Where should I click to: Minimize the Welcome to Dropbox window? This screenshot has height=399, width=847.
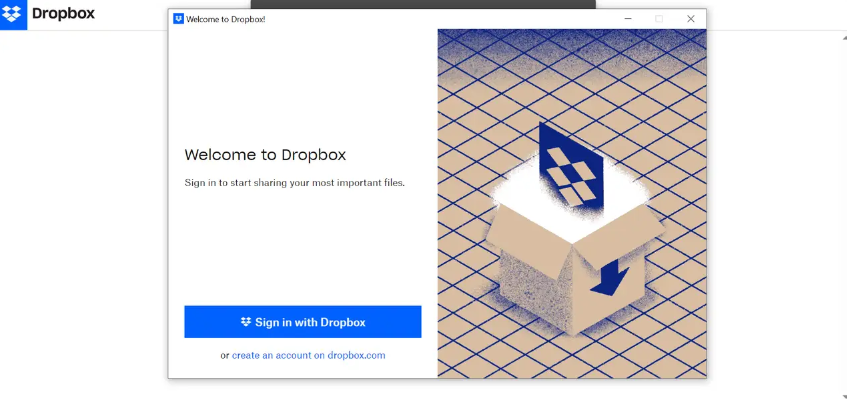click(x=628, y=19)
